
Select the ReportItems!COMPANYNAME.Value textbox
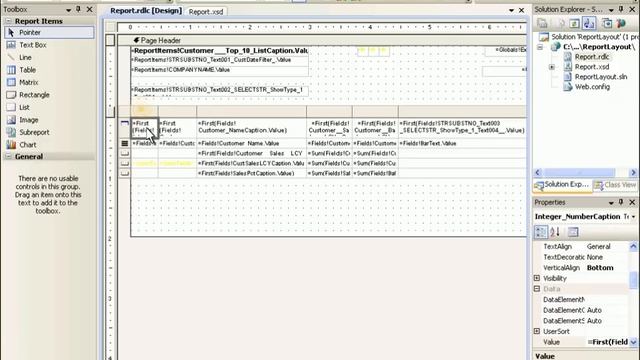tap(220, 71)
